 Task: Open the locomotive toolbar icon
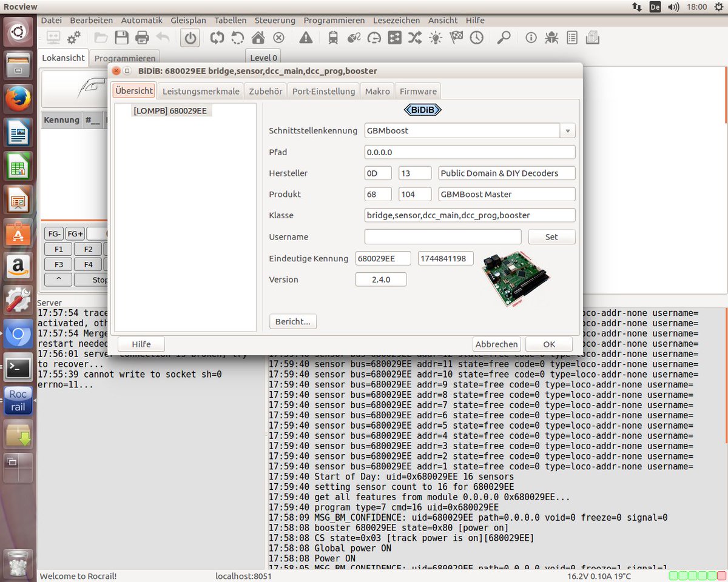coord(333,38)
